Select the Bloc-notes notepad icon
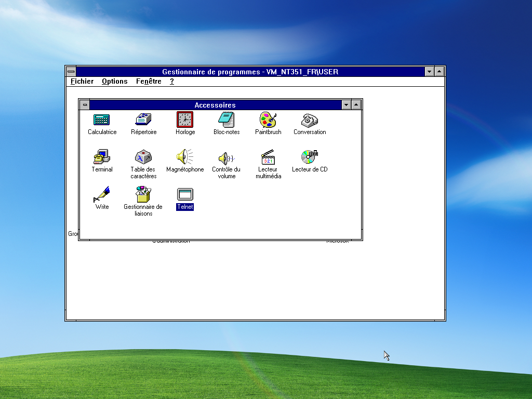This screenshot has width=532, height=399. coord(227,120)
